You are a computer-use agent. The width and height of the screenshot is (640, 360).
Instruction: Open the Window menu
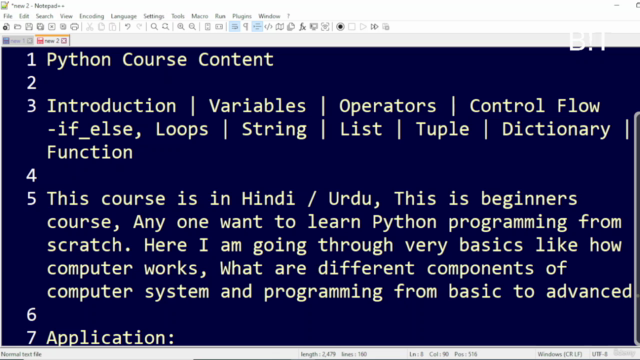[x=269, y=16]
